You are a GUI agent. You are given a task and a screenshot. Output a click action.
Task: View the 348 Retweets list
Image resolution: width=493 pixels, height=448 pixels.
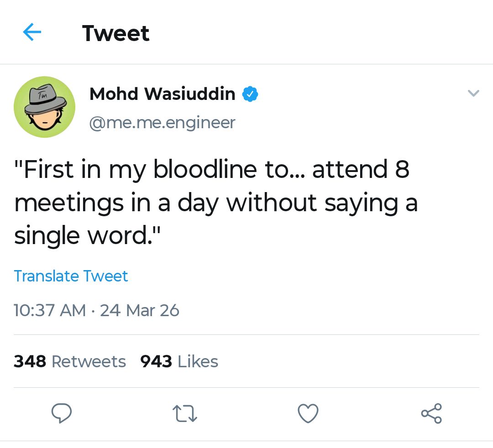pos(70,361)
